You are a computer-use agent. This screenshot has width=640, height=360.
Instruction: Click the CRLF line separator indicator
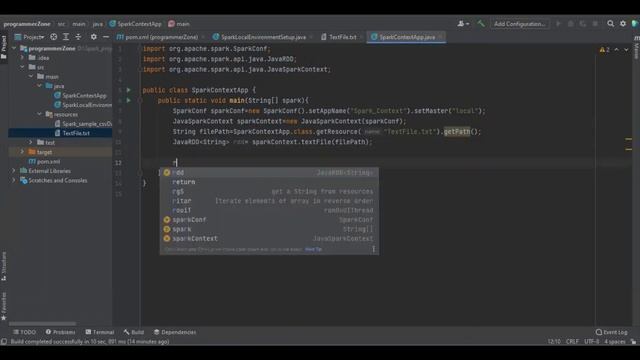click(572, 342)
